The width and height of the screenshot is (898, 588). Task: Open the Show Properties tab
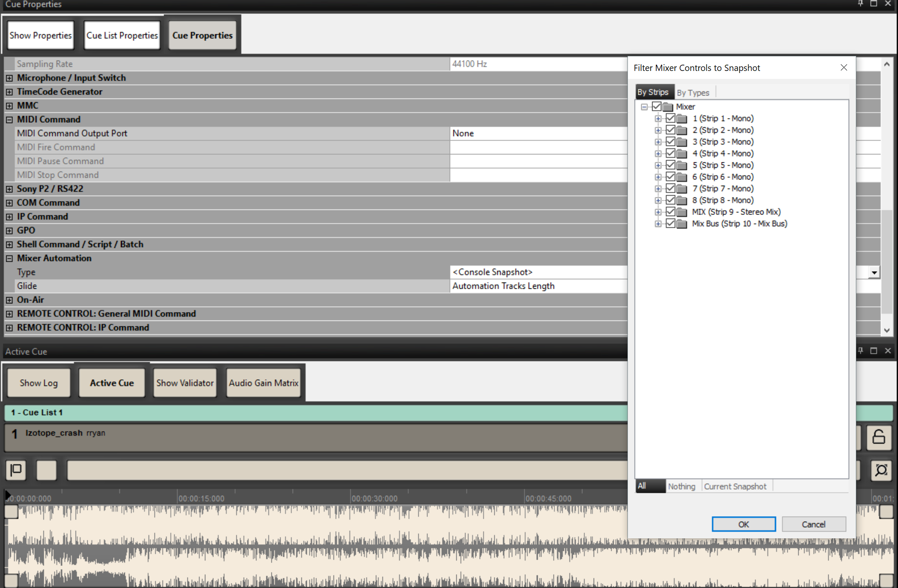40,35
